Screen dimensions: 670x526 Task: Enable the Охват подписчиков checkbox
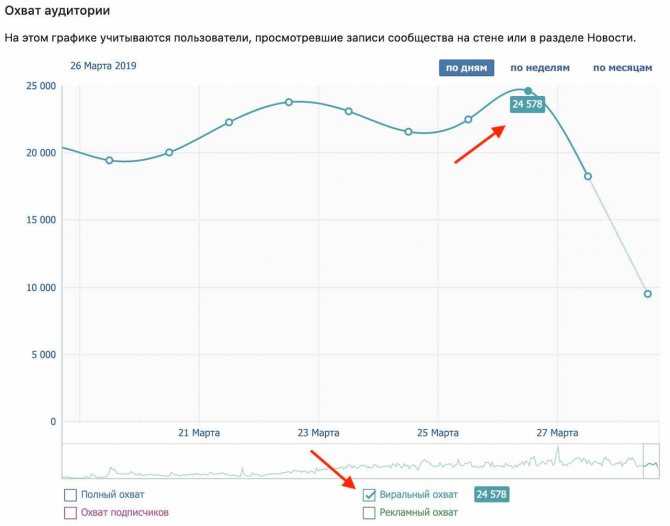[x=70, y=512]
